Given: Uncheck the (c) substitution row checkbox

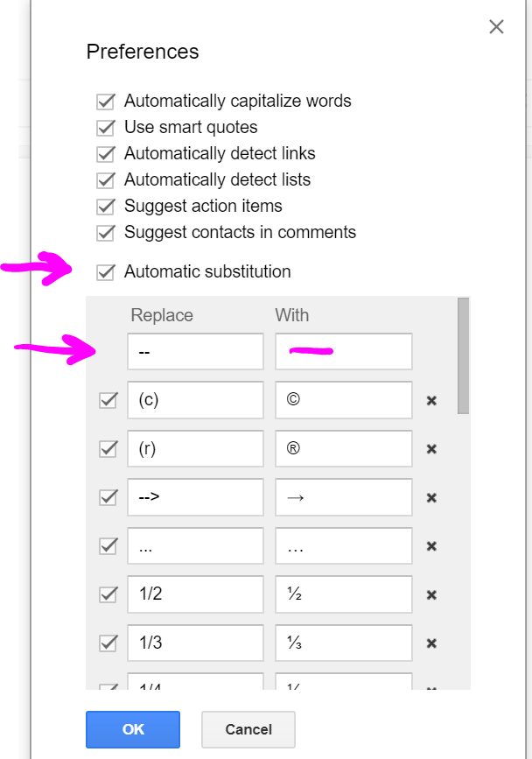Looking at the screenshot, I should point(107,400).
